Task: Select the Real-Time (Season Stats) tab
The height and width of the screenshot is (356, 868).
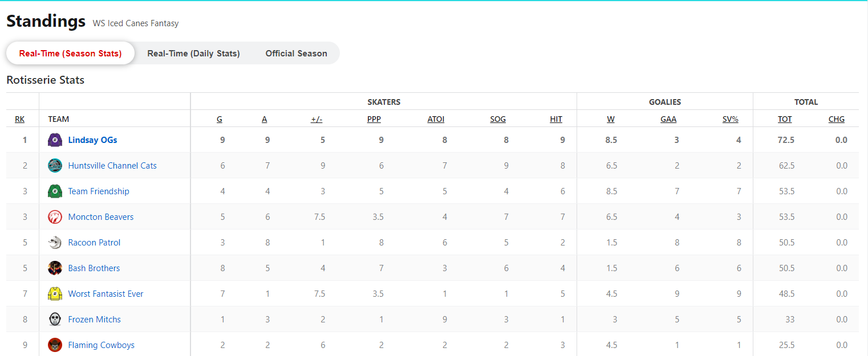Action: click(70, 54)
